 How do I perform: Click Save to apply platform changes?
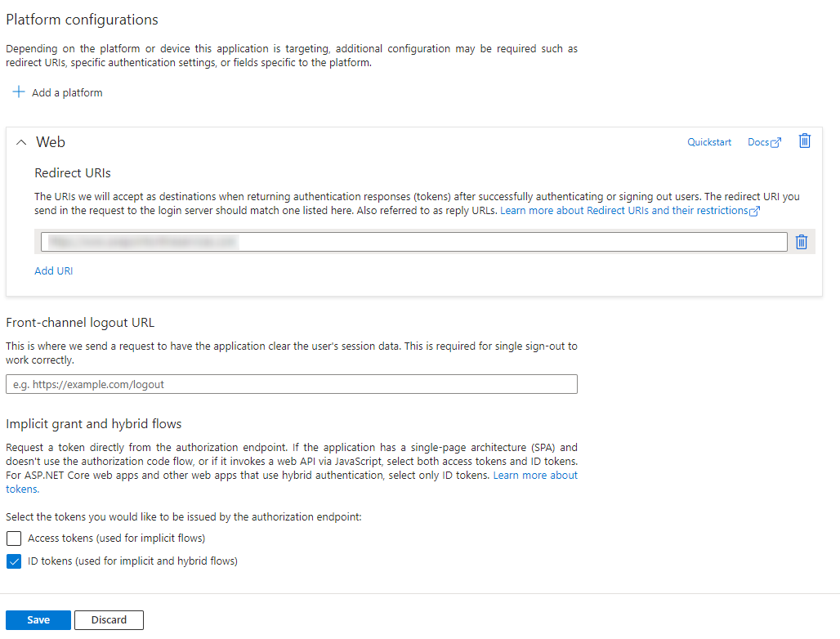click(x=38, y=619)
